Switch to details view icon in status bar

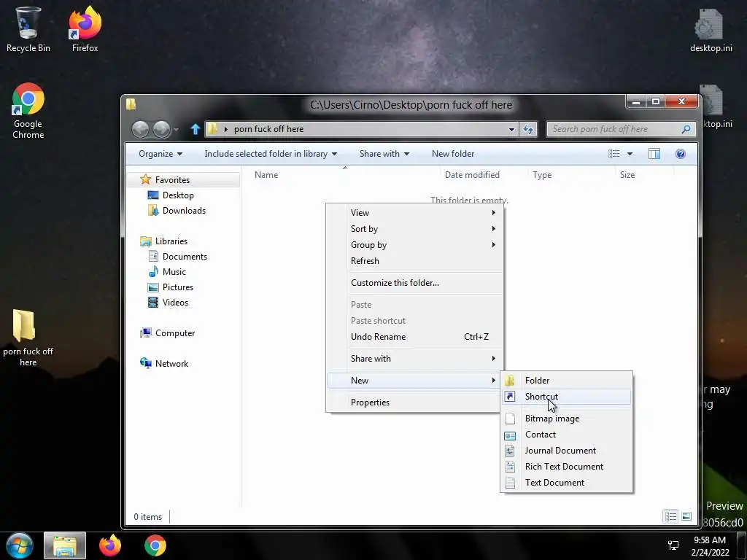coord(671,516)
